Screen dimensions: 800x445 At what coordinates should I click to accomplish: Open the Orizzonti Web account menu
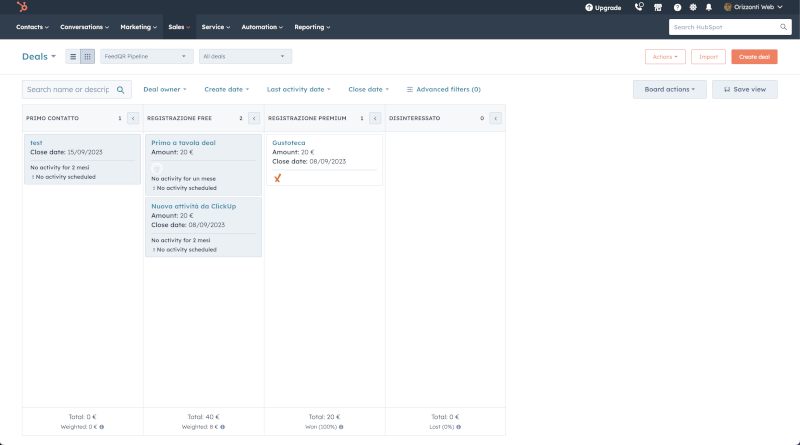pos(753,7)
